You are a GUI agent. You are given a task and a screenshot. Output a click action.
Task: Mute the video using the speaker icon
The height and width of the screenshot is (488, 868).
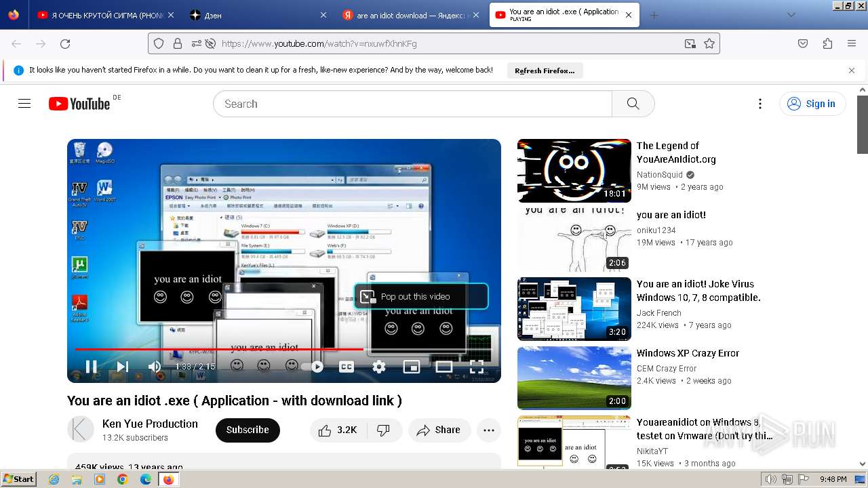tap(155, 367)
